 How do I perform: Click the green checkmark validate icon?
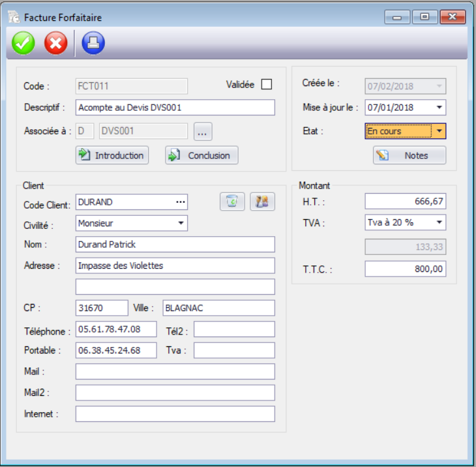(x=24, y=44)
